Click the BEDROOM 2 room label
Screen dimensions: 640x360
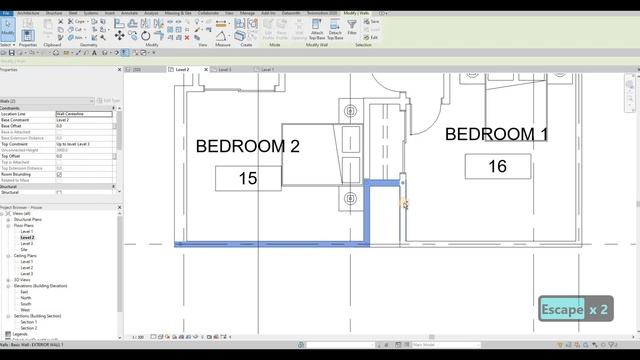pyautogui.click(x=248, y=146)
